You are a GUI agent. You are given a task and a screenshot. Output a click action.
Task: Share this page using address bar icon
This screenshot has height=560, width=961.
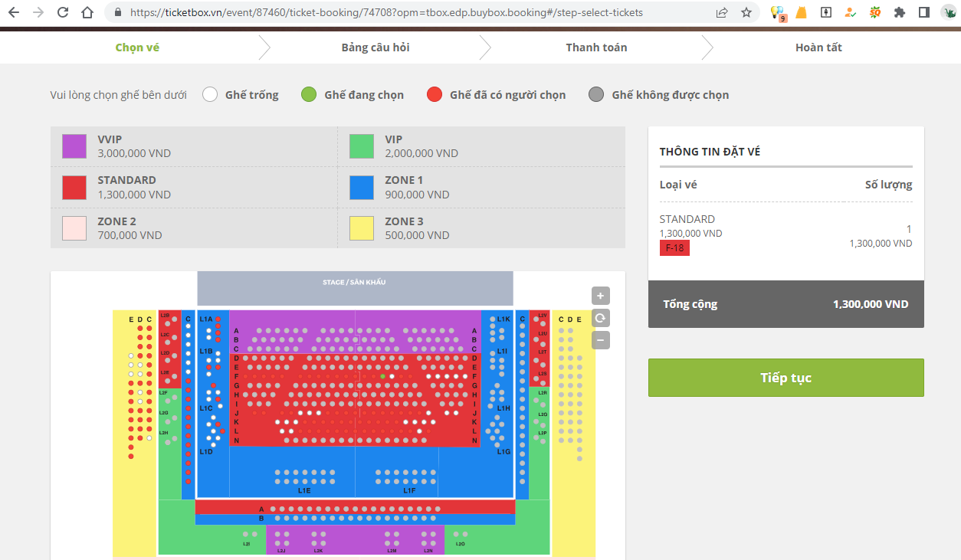[722, 12]
